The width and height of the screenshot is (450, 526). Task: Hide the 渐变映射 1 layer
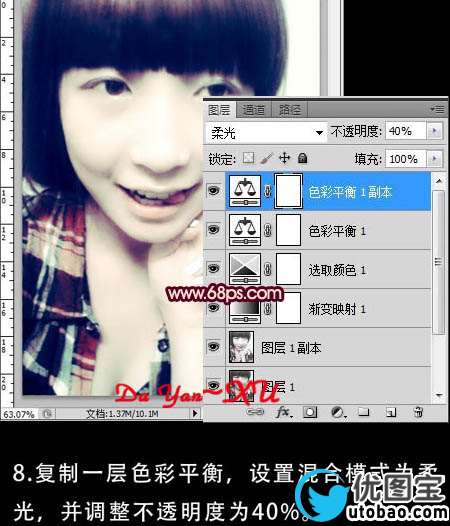coord(214,307)
